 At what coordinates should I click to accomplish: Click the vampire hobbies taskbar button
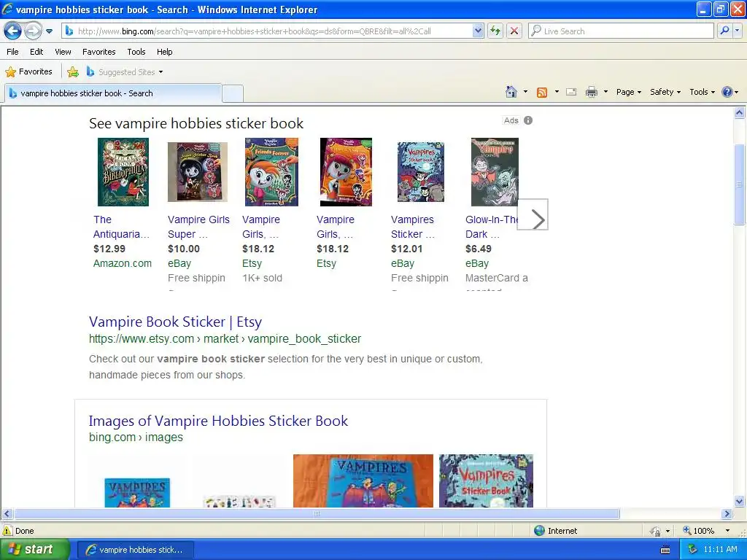135,550
